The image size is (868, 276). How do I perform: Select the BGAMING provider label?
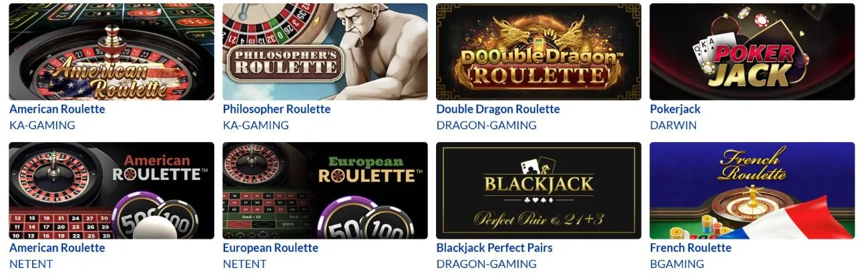pos(677,264)
